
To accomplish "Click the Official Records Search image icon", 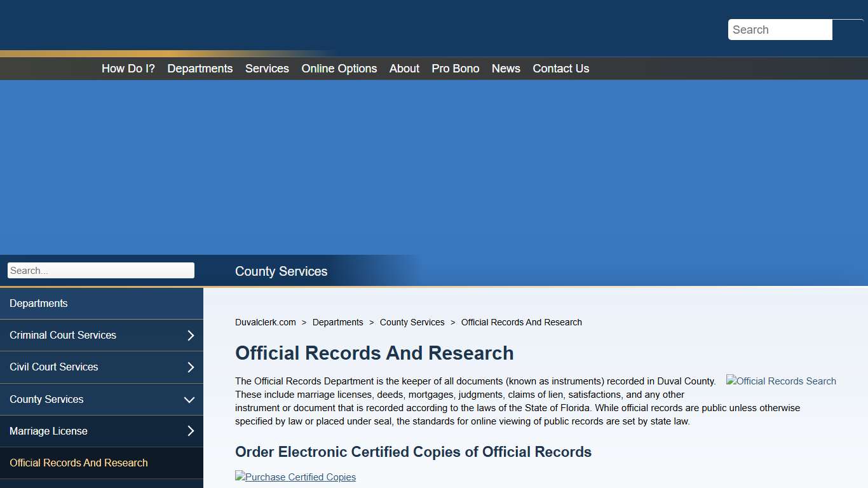I will point(781,381).
